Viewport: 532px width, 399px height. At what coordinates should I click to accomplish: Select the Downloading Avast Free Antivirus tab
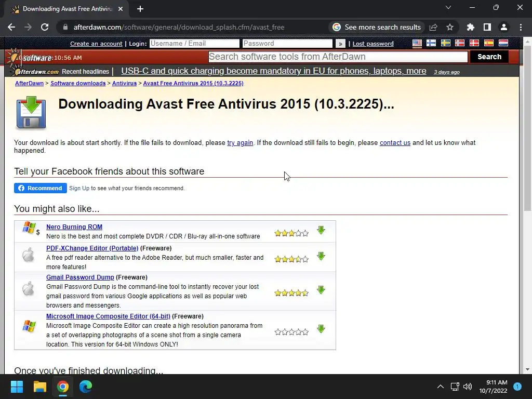click(x=67, y=9)
